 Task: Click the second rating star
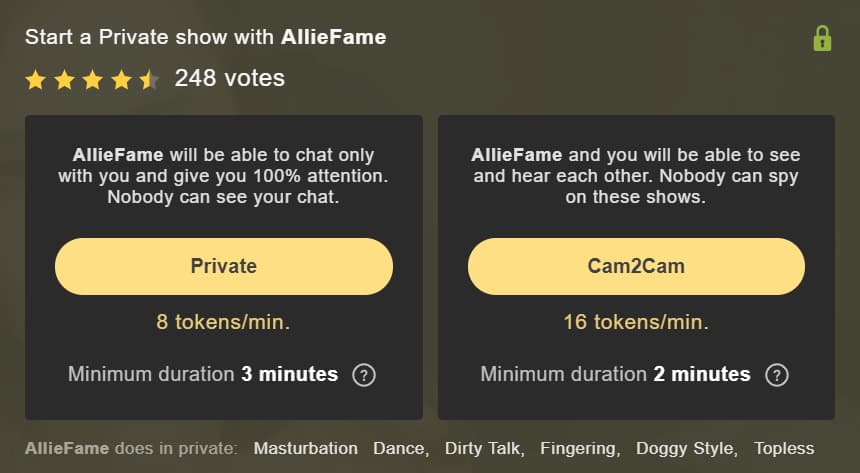click(x=64, y=80)
